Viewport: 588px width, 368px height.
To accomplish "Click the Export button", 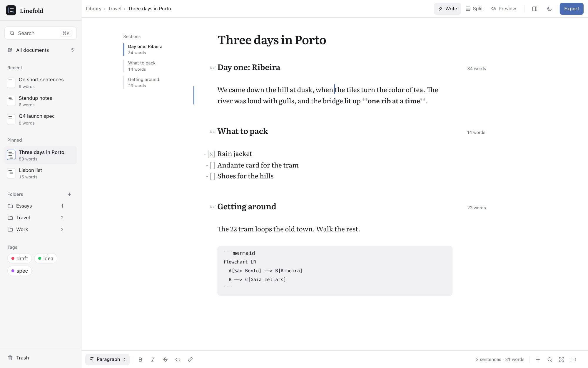I will [x=572, y=9].
